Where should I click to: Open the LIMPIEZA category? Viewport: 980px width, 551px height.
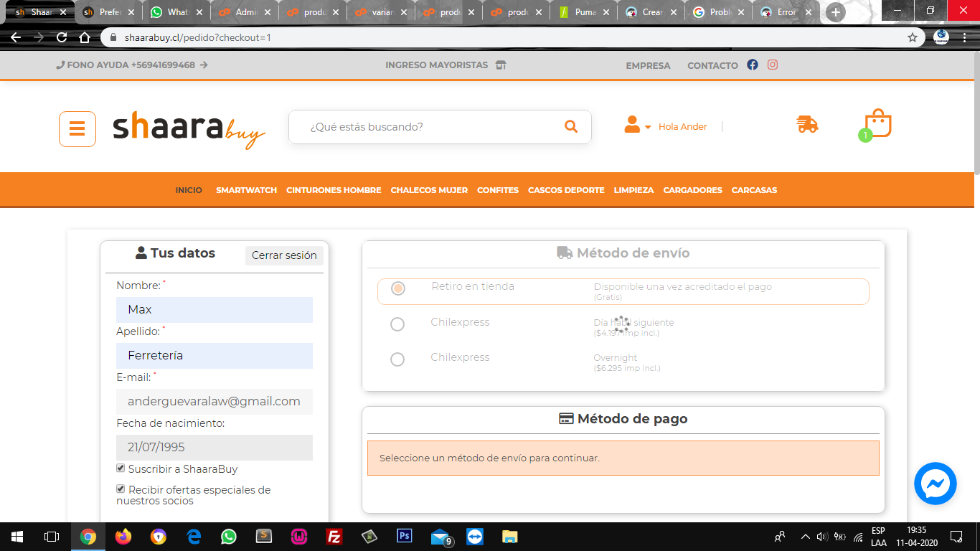(x=633, y=190)
